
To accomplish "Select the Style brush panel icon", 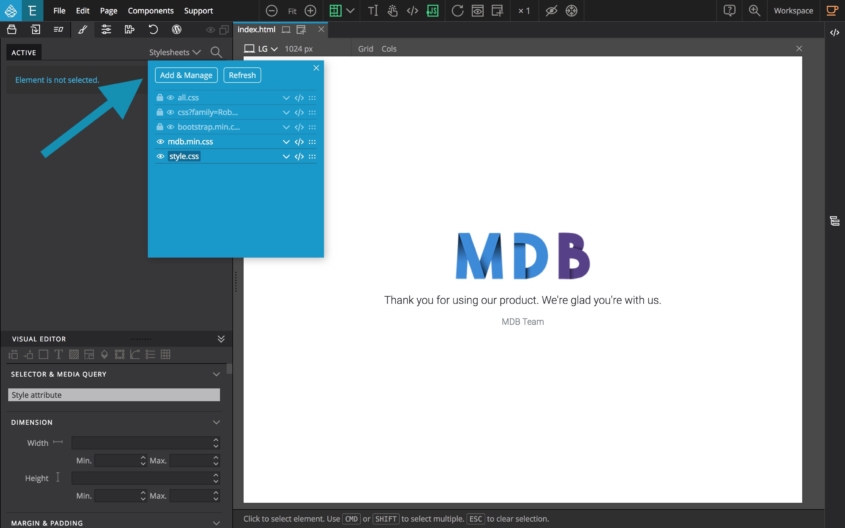I will point(82,30).
